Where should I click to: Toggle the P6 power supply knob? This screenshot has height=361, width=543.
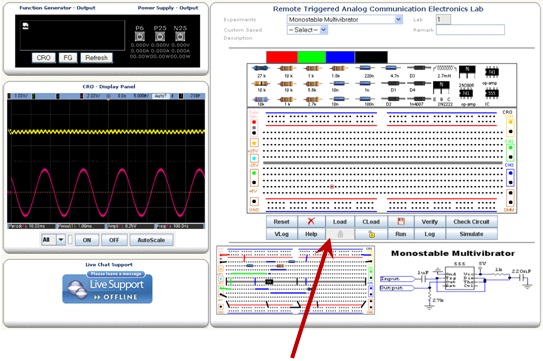140,36
